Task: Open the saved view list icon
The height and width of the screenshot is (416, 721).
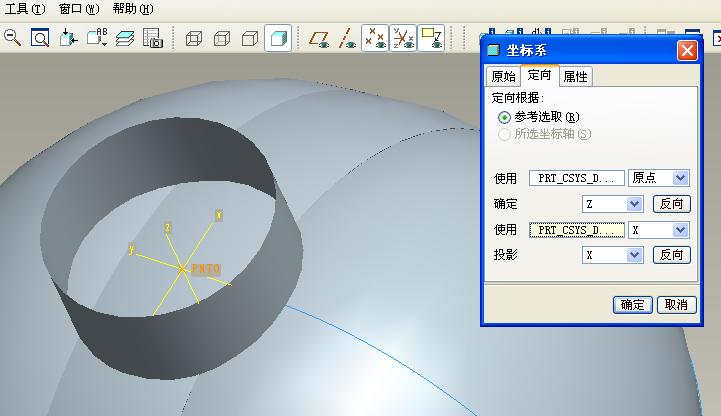Action: 97,38
